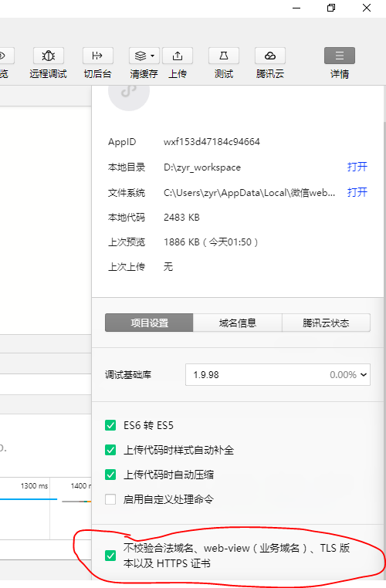Minimize the window
Image resolution: width=386 pixels, height=588 pixels.
(296, 8)
